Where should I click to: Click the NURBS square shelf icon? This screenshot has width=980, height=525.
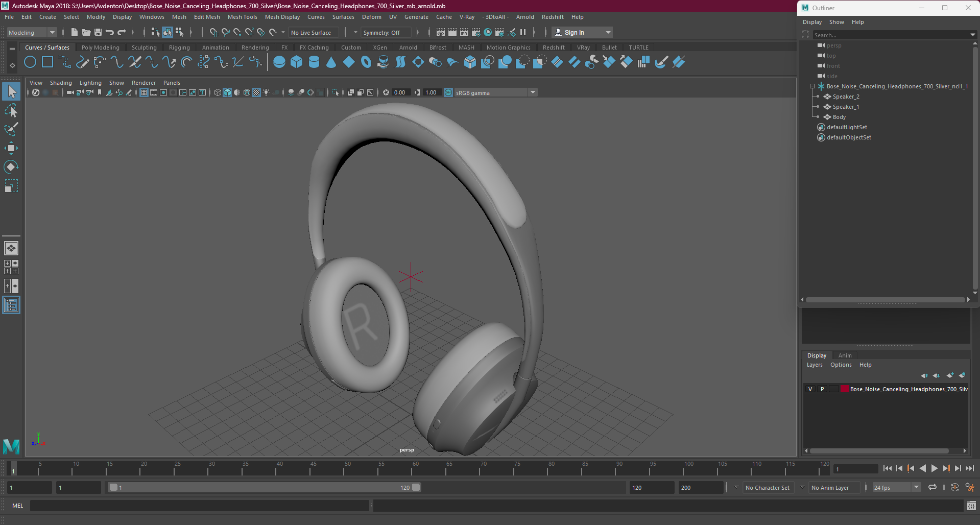(47, 62)
